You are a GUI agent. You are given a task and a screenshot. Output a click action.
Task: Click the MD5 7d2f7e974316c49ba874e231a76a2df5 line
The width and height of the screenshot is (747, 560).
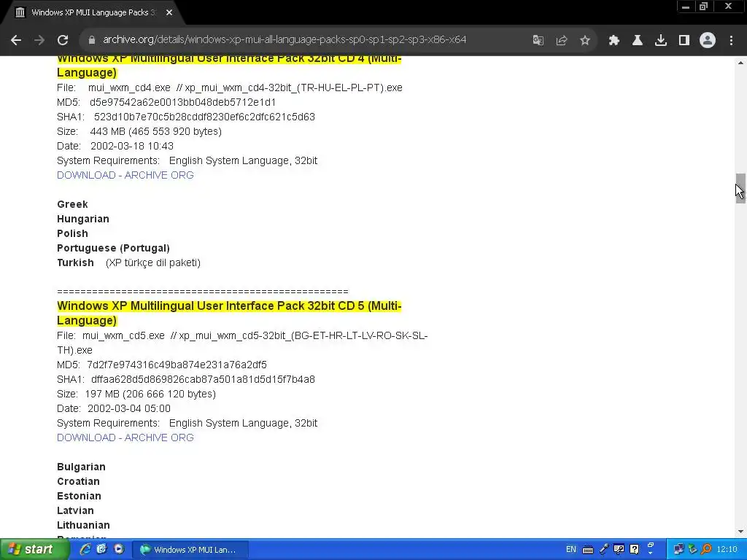point(162,365)
